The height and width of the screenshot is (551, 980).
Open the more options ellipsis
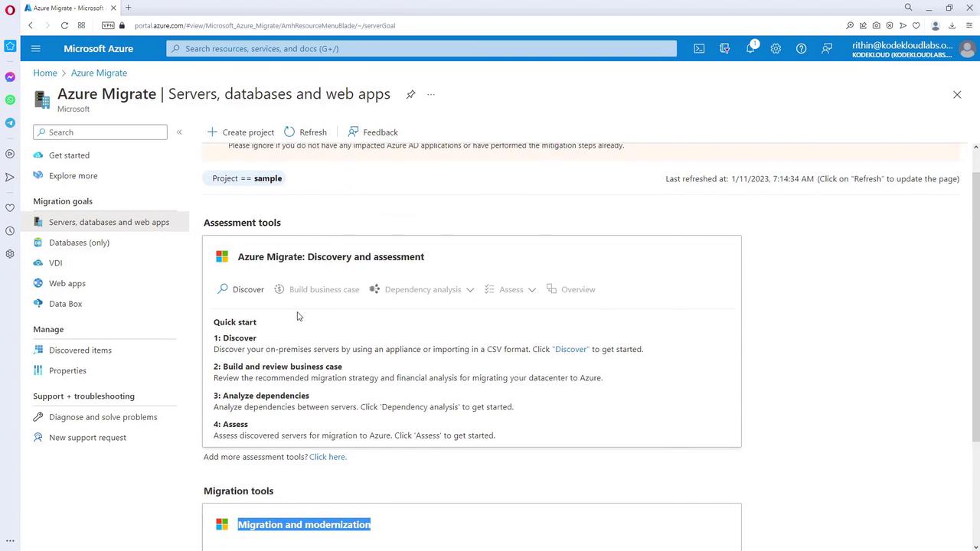431,94
